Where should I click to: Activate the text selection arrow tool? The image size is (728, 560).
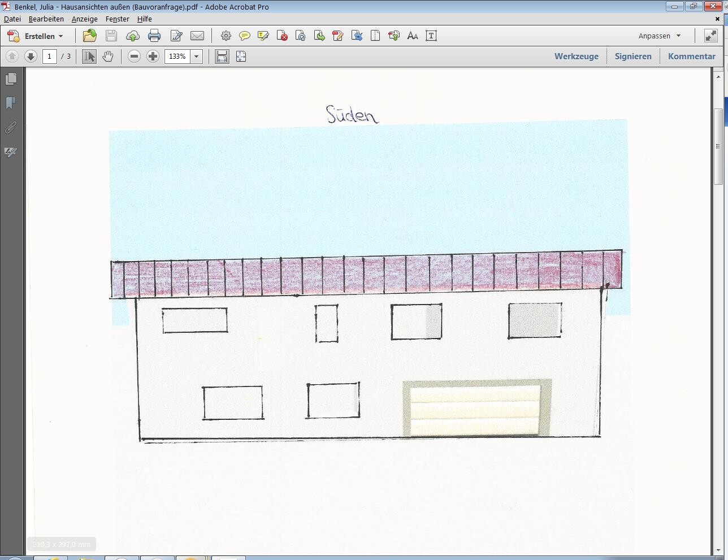[89, 57]
